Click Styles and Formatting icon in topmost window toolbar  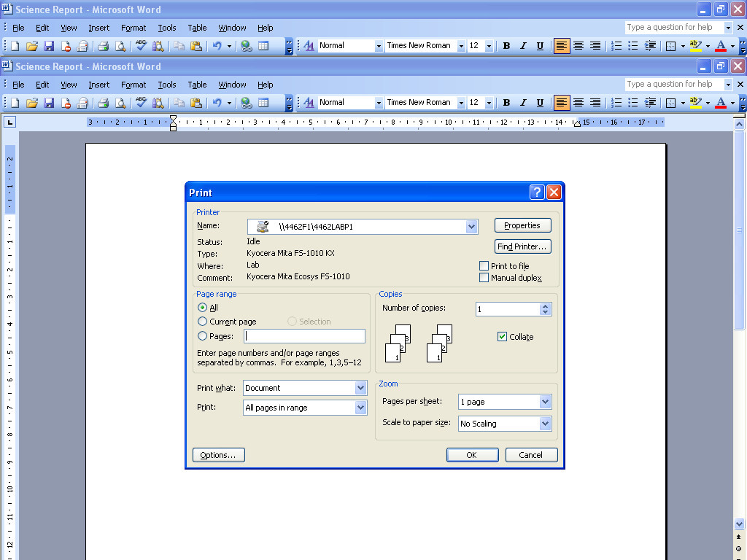tap(309, 46)
